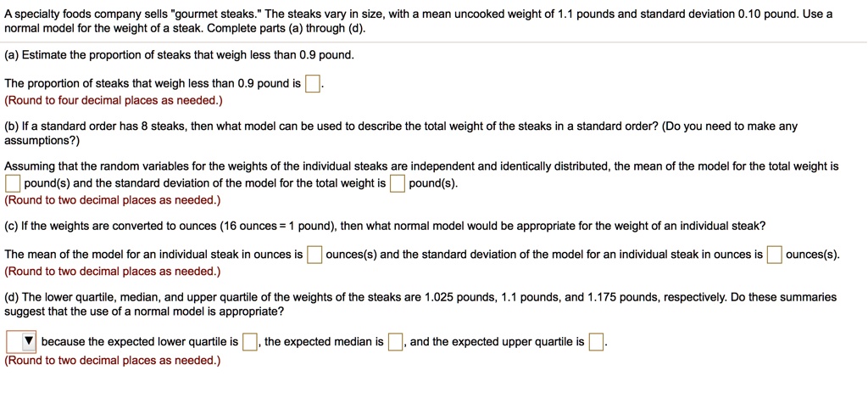Click the proportion answer box in part (a)
868x415 pixels.
click(312, 84)
